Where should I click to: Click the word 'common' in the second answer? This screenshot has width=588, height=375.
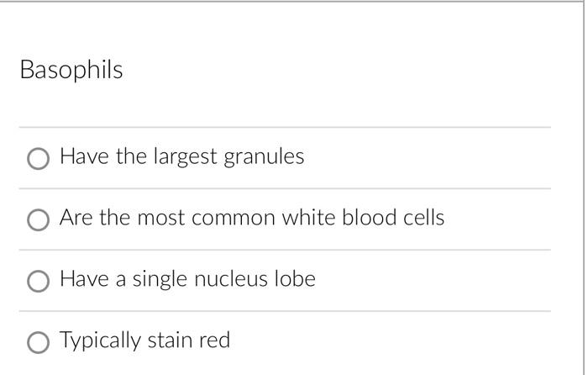pyautogui.click(x=234, y=219)
